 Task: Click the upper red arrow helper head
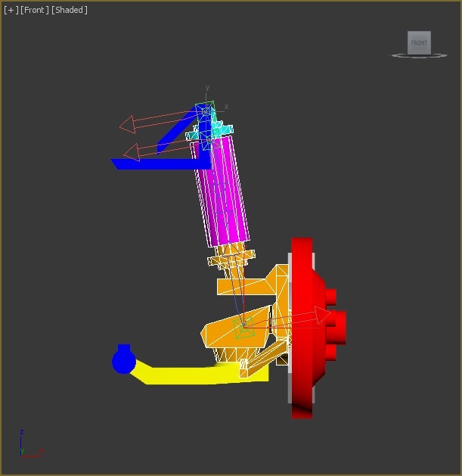[128, 124]
